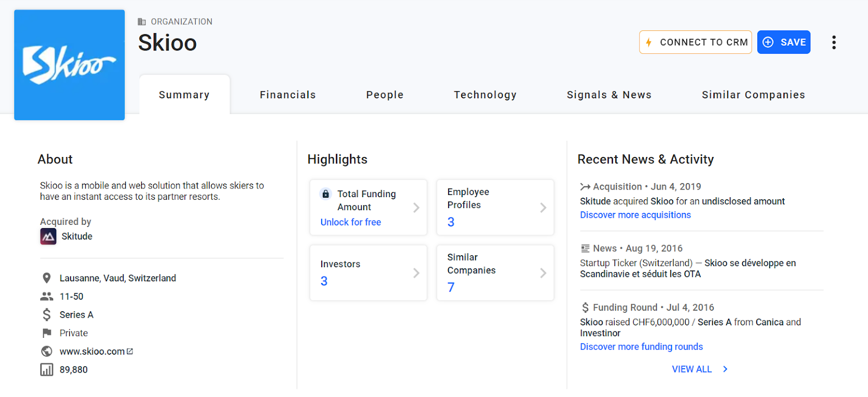Open the Discover more acquisitions link
This screenshot has width=868, height=397.
[635, 215]
